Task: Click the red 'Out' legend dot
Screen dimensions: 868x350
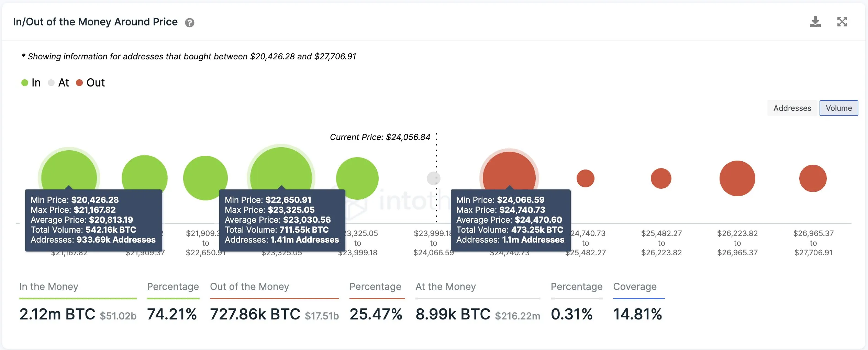Action: [80, 82]
